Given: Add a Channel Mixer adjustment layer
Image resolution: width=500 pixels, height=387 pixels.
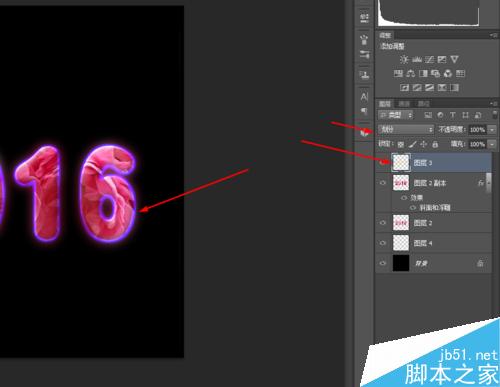Looking at the screenshot, I should pos(448,73).
